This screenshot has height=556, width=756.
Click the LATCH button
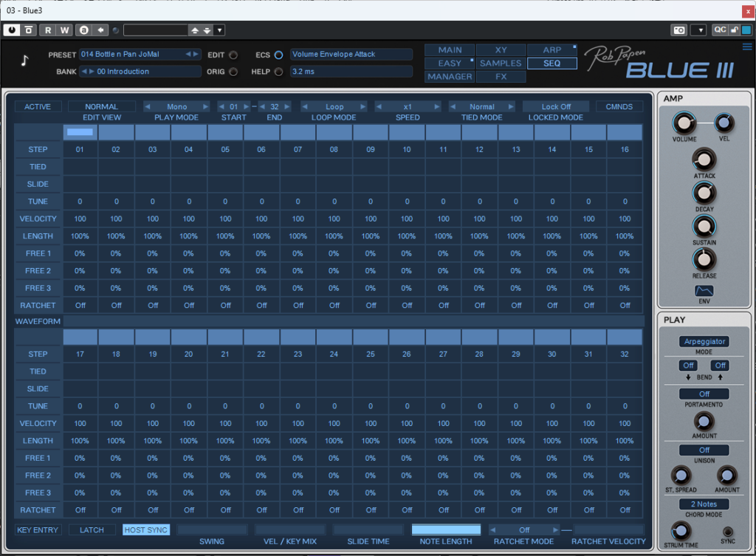tap(92, 529)
